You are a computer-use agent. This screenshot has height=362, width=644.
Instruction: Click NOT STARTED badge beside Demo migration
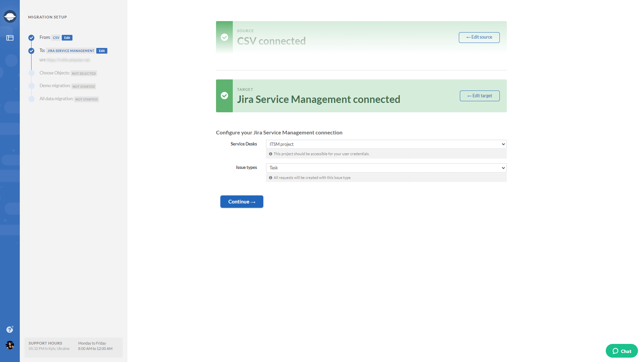point(84,86)
